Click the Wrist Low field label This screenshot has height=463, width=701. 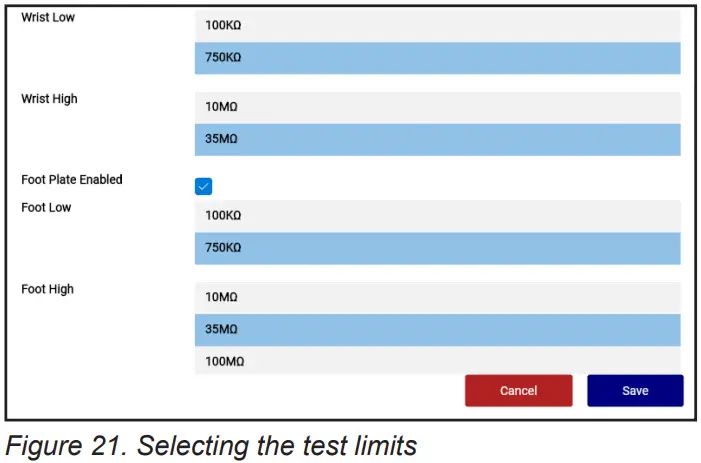pos(48,18)
